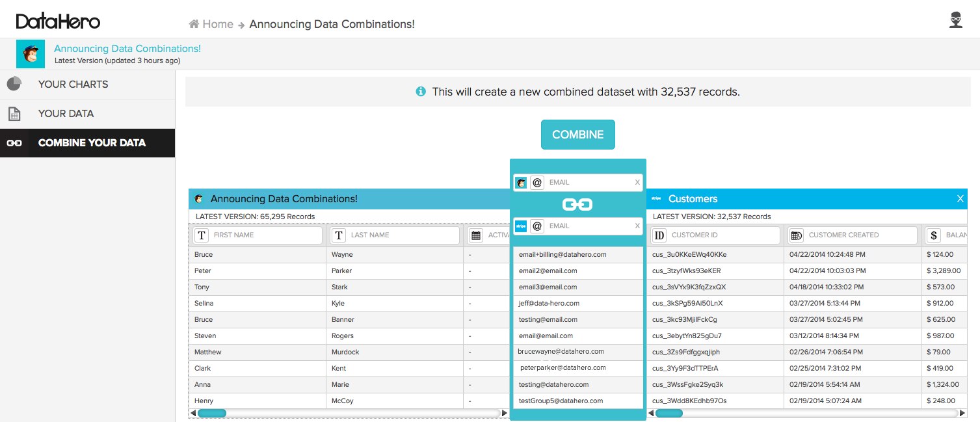Image resolution: width=980 pixels, height=422 pixels.
Task: Click Customers table scroll-right arrow
Action: [x=963, y=413]
